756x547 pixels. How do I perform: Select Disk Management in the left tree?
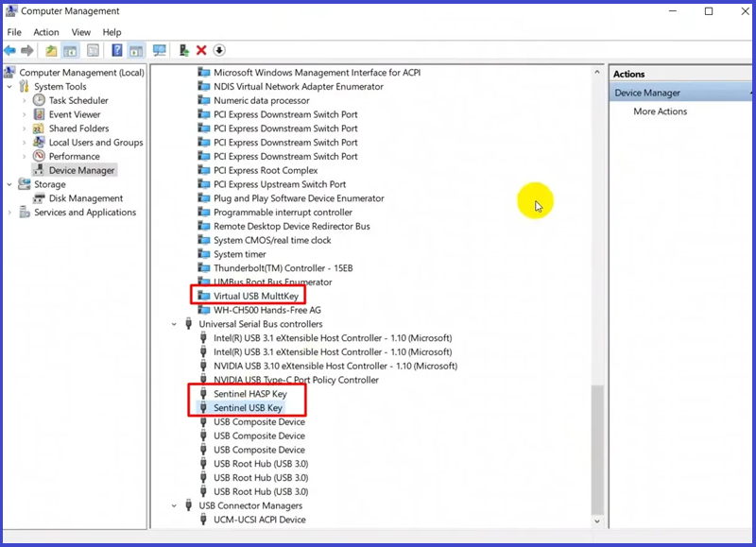(x=86, y=198)
